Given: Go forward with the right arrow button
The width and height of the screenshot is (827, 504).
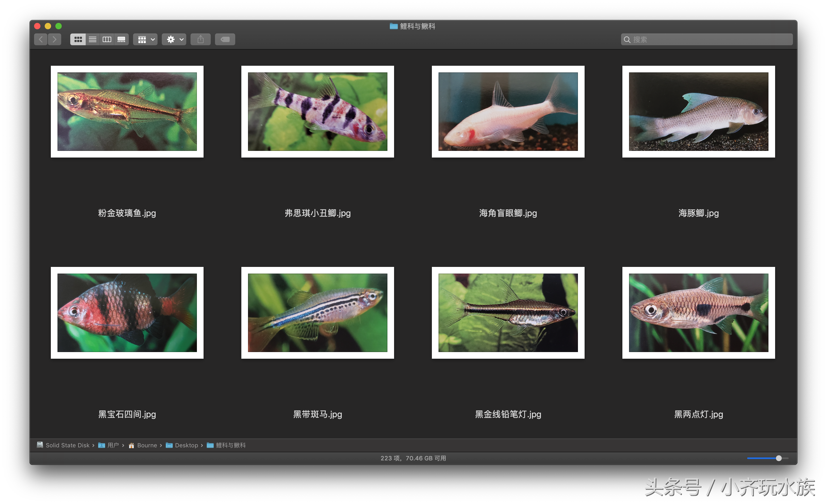Looking at the screenshot, I should (x=55, y=40).
